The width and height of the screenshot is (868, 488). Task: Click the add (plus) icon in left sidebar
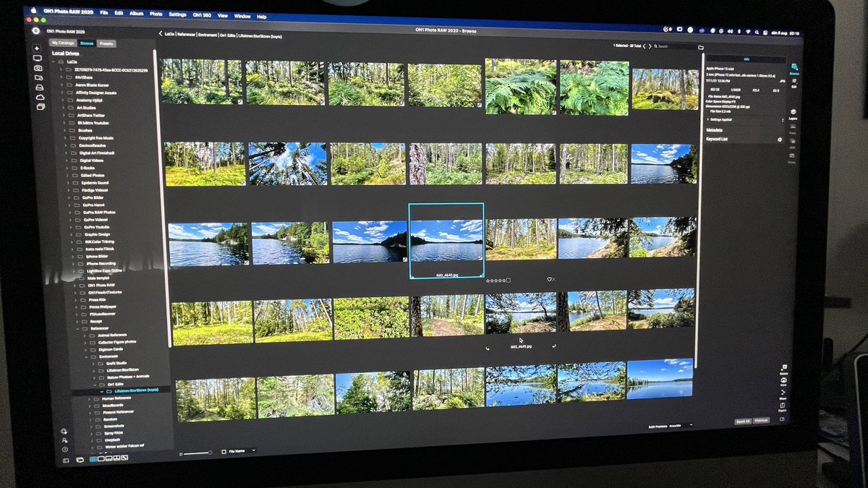coord(36,48)
